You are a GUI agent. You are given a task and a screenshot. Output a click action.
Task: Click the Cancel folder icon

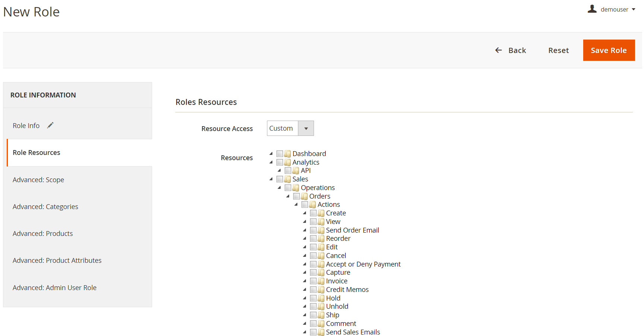[321, 256]
